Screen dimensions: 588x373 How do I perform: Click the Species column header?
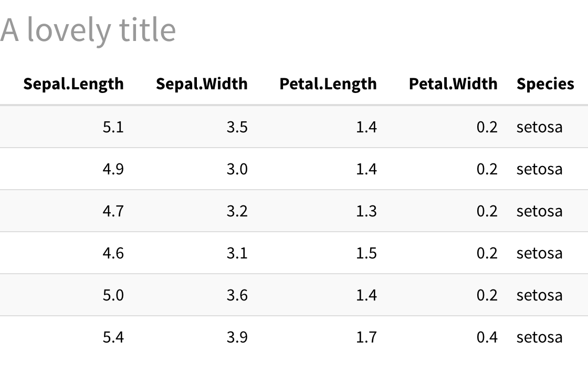click(545, 84)
